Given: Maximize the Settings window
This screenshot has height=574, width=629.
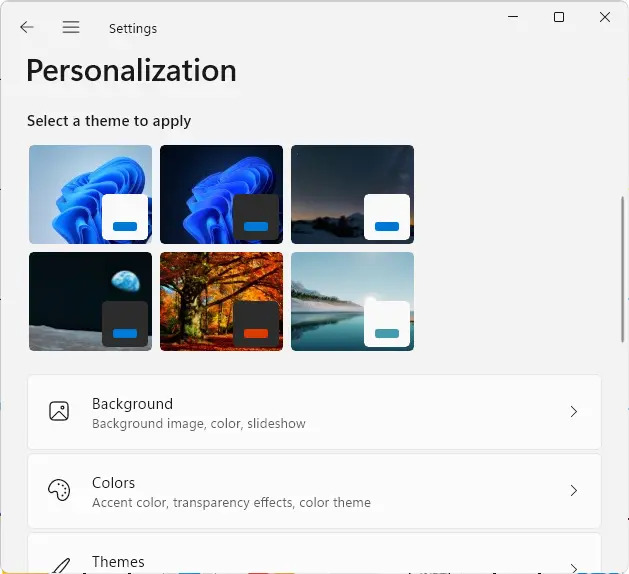Looking at the screenshot, I should (x=559, y=17).
